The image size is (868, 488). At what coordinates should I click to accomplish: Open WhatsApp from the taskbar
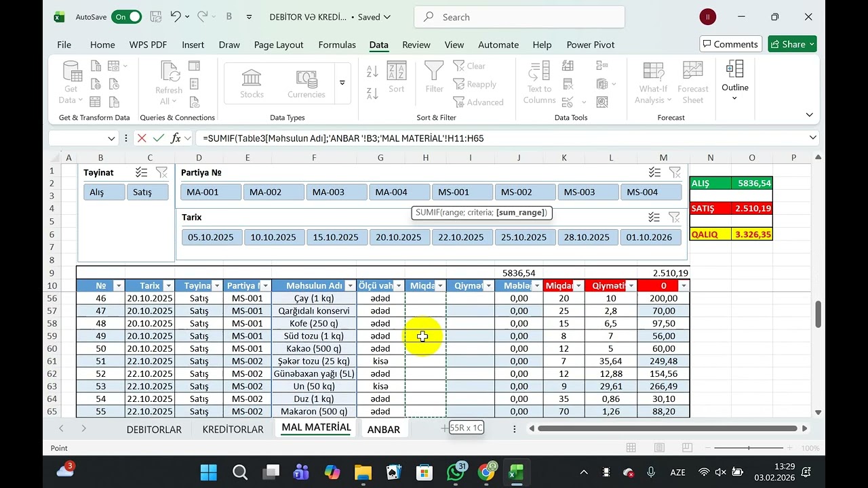[456, 472]
